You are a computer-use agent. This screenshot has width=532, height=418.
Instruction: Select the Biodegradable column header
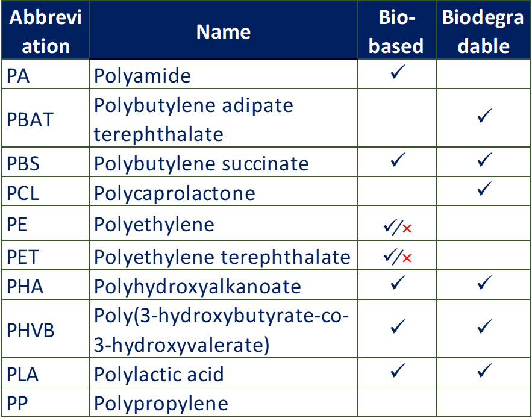click(483, 31)
